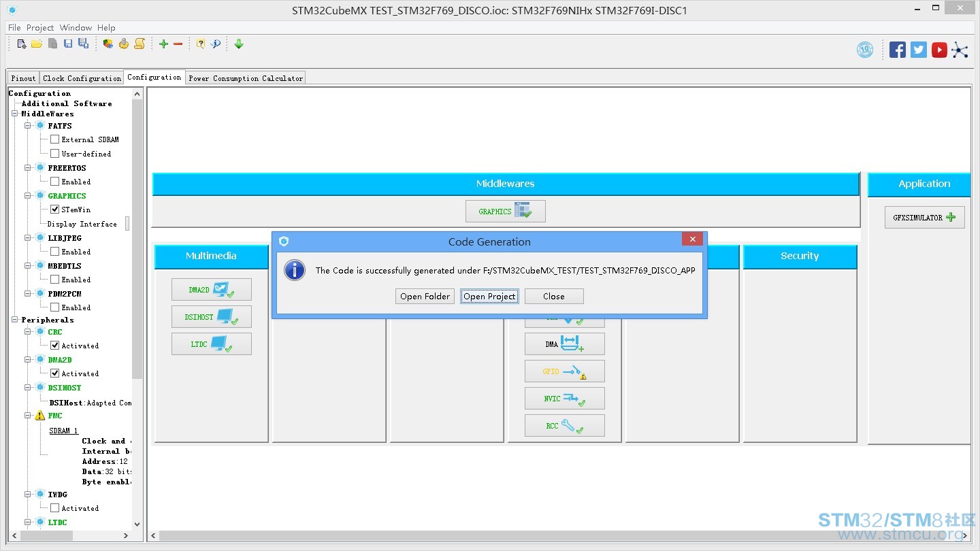Click the green download arrow icon
Screen dimensions: 980x551
click(239, 44)
